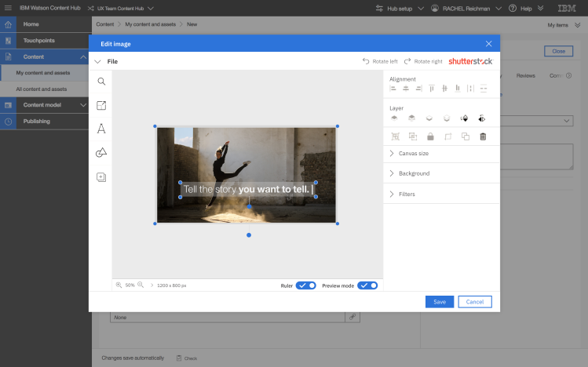588x367 pixels.
Task: Go to Home in the sidebar
Action: (46, 24)
